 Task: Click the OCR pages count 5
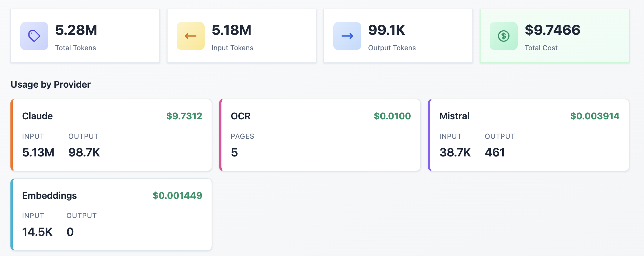[x=235, y=152]
